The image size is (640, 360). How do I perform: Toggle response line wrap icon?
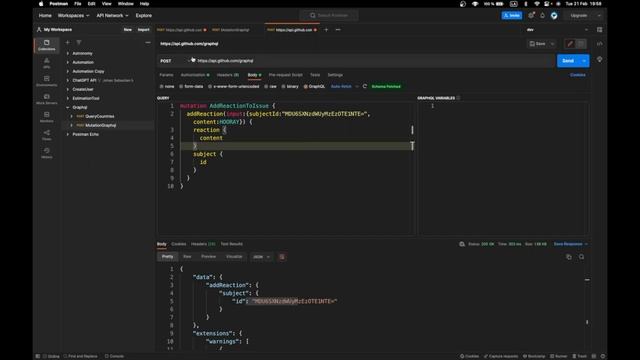pyautogui.click(x=282, y=257)
